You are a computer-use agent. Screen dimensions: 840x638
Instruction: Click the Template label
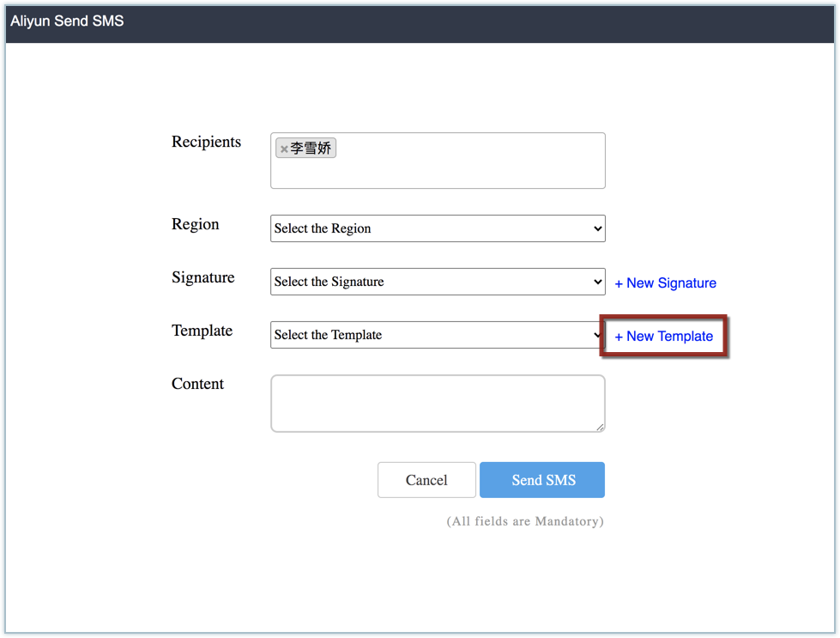click(202, 331)
